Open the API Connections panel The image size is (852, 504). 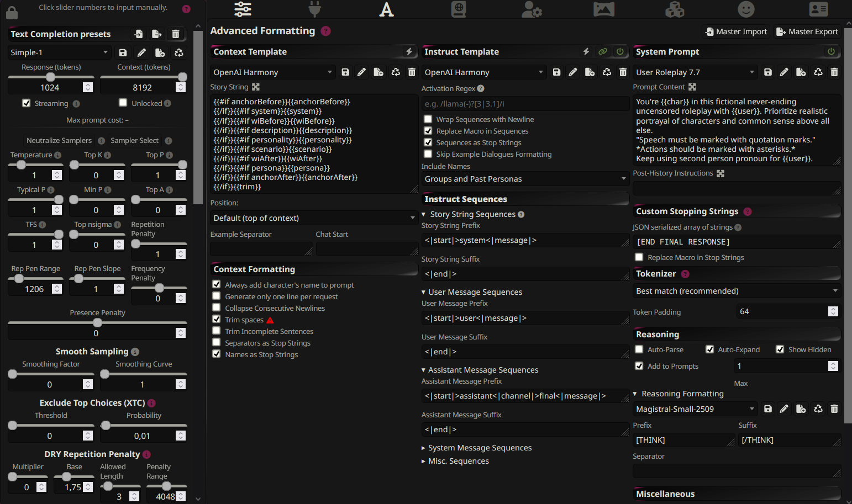click(314, 9)
